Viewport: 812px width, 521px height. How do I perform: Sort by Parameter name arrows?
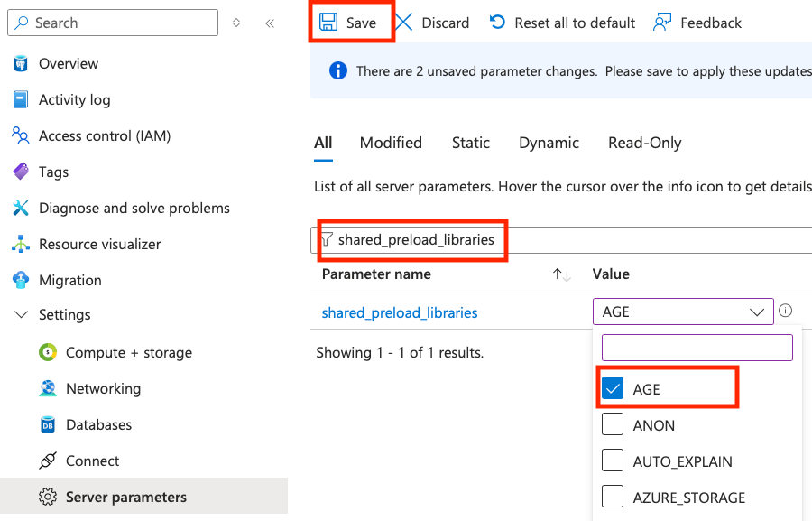pyautogui.click(x=561, y=274)
